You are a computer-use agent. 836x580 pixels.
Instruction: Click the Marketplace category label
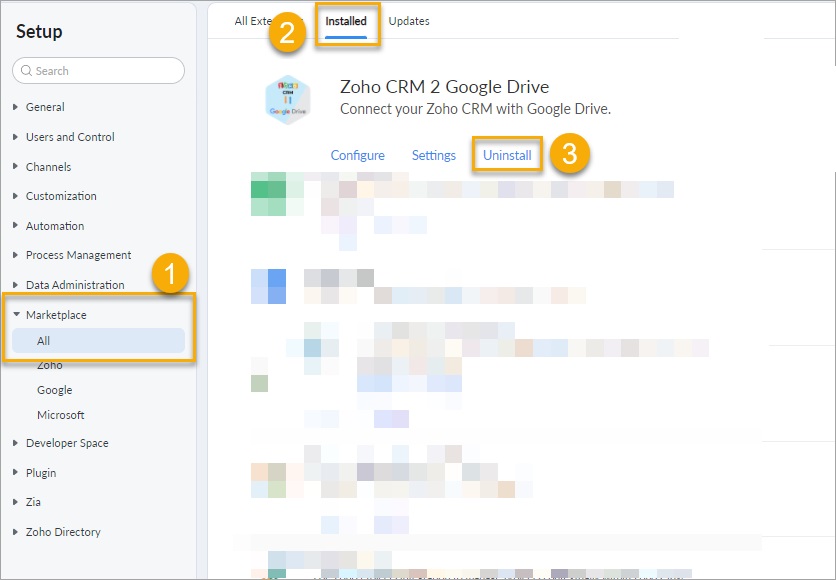(56, 315)
